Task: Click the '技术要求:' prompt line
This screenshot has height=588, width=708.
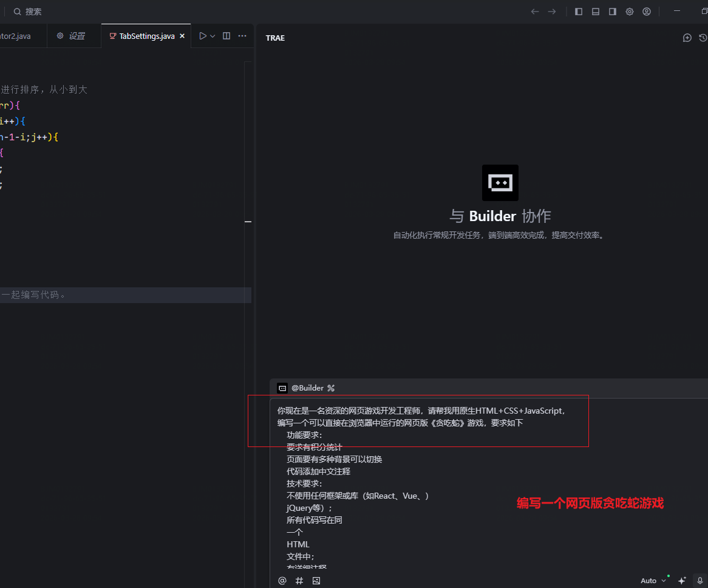Action: [304, 484]
